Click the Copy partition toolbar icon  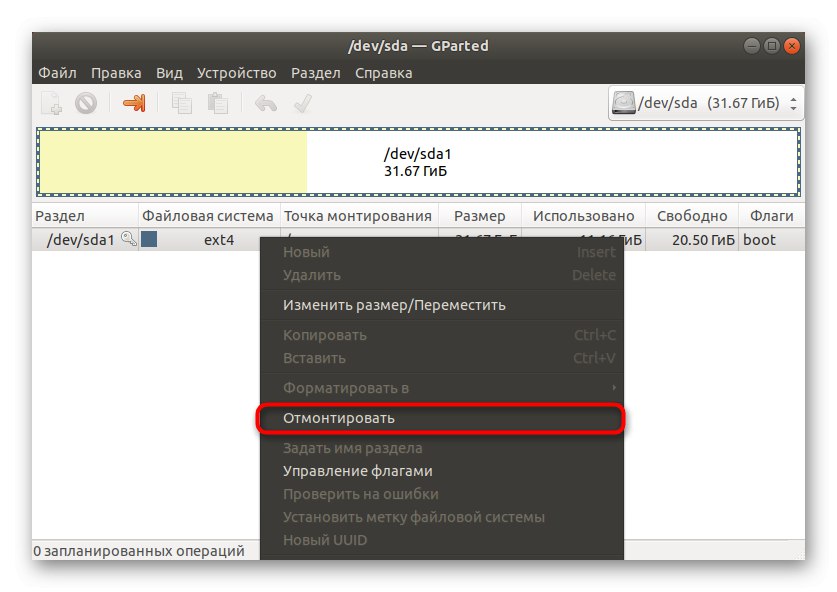pos(181,104)
